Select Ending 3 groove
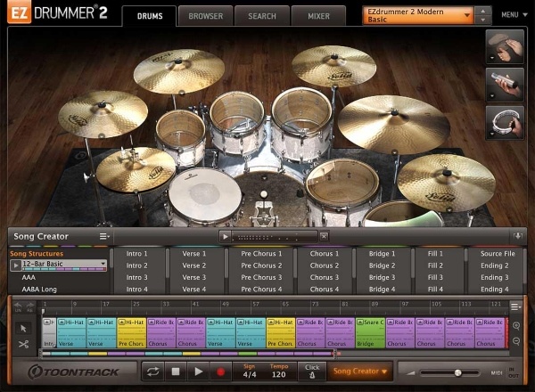 [x=494, y=277]
